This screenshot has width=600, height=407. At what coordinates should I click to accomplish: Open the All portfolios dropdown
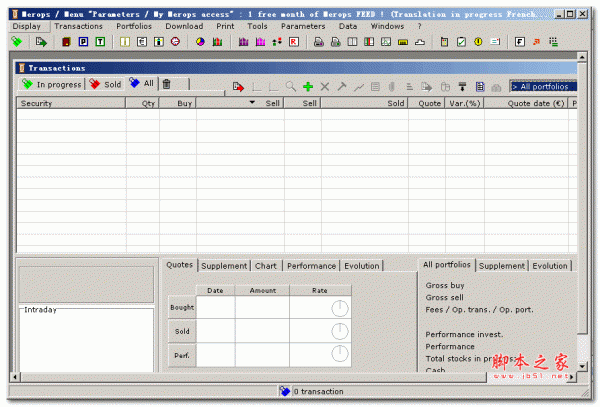(543, 86)
